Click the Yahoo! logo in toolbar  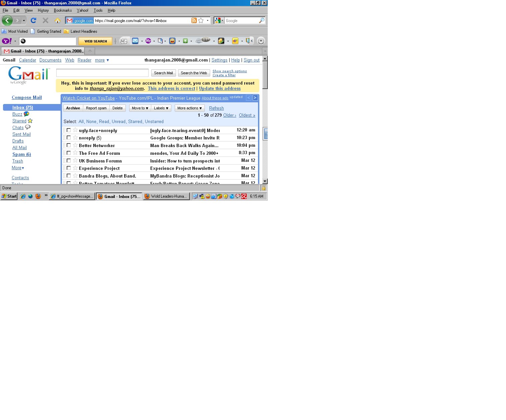click(7, 41)
